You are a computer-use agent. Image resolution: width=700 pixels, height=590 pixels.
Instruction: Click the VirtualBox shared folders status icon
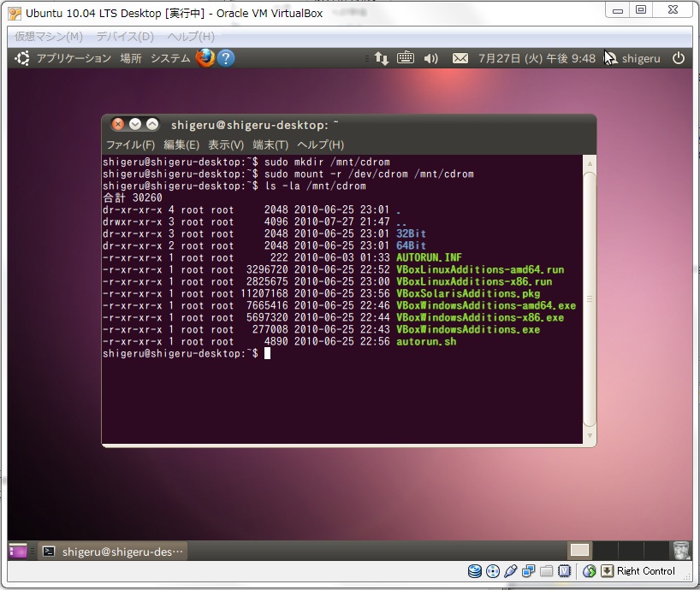pos(547,571)
